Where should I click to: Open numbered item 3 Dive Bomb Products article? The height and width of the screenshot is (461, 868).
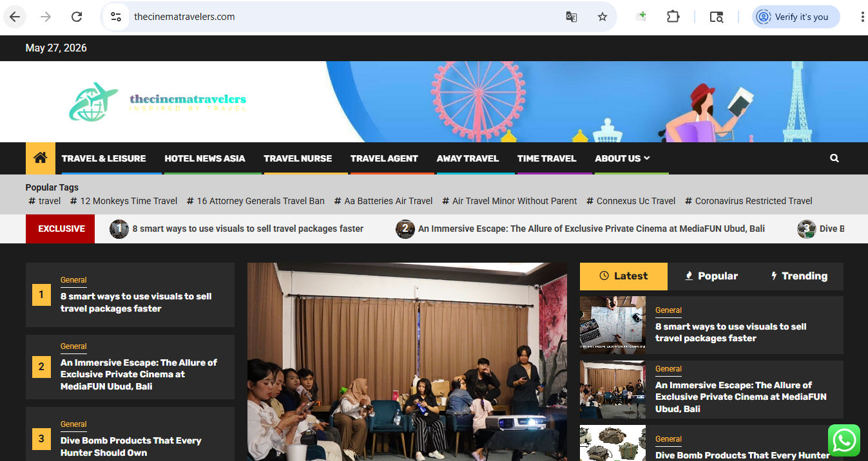(x=131, y=447)
